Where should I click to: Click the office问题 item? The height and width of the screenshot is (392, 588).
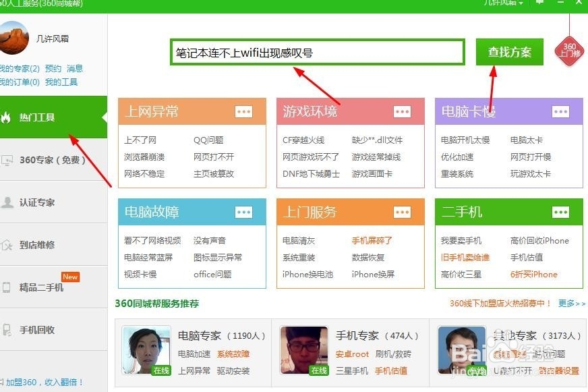[x=212, y=274]
